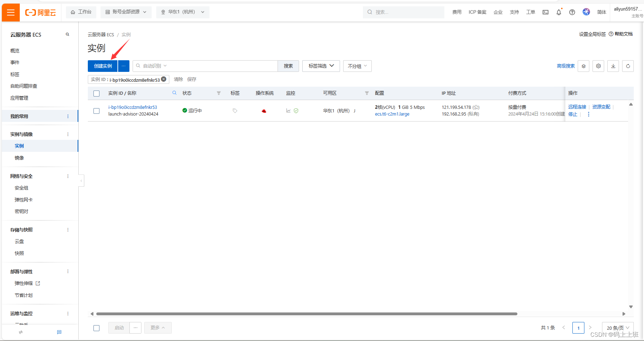The image size is (644, 341).
Task: Open the ecs.t6-c2m1.large spec link
Action: 392,114
